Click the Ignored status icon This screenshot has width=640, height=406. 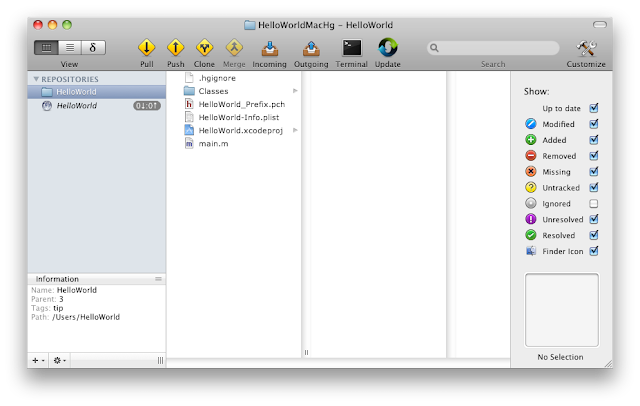531,203
